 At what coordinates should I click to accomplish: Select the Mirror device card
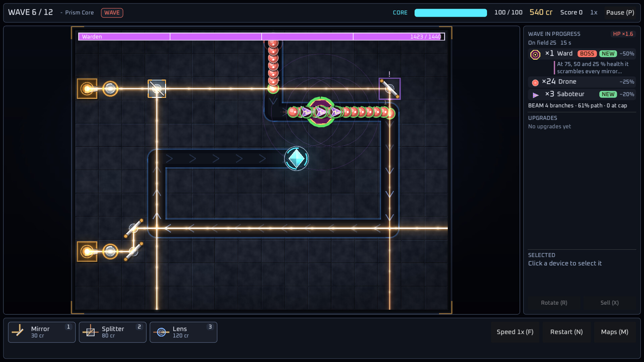42,332
